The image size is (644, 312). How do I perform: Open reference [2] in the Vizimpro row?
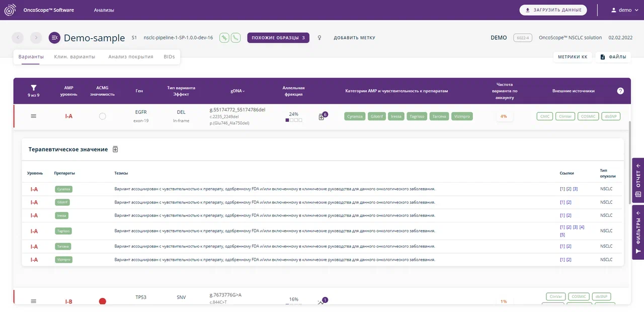tap(569, 259)
